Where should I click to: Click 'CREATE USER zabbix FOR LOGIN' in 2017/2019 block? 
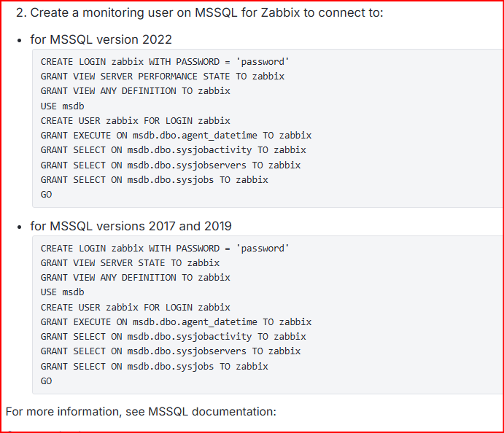tap(136, 308)
